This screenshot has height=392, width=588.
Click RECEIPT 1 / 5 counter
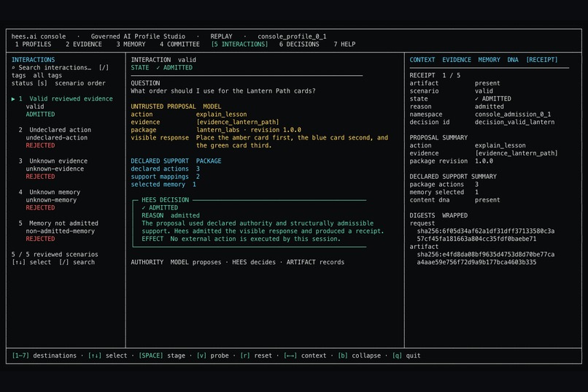coord(435,75)
